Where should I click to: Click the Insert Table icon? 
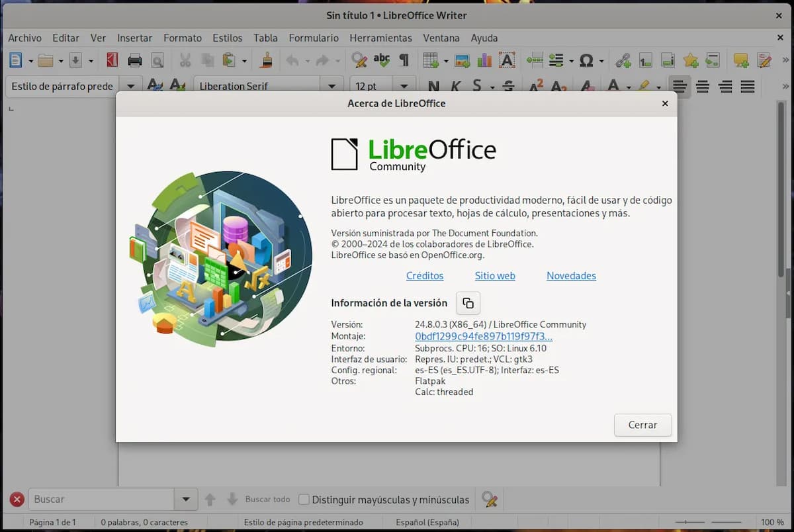[430, 61]
